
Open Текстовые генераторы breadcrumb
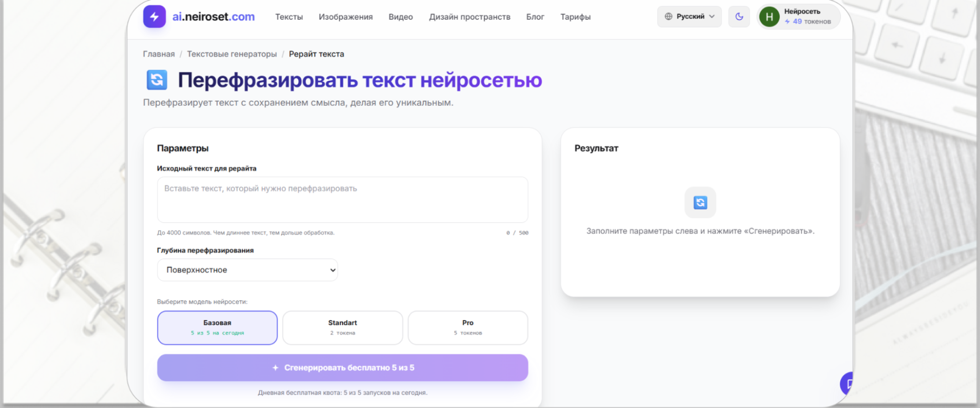pyautogui.click(x=232, y=54)
